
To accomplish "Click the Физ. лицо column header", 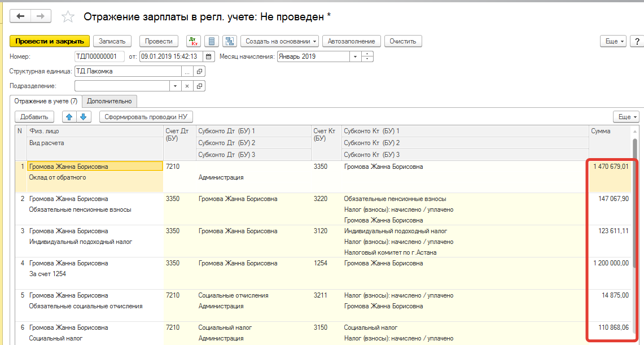I will [x=95, y=131].
